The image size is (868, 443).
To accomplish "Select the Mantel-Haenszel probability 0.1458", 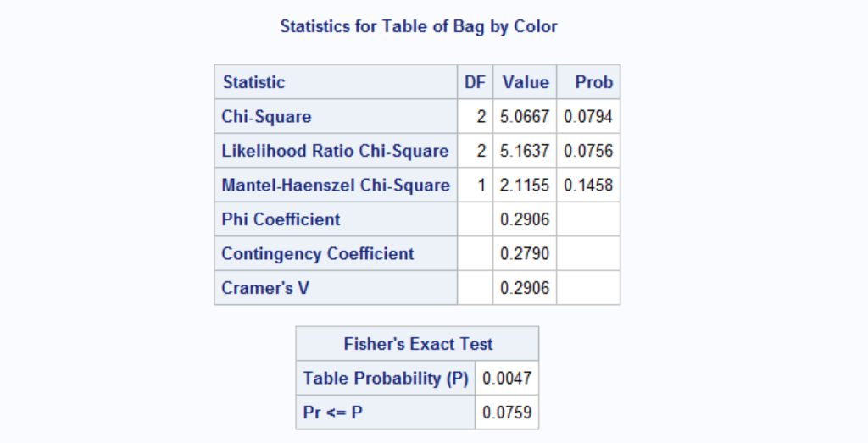I will (588, 185).
